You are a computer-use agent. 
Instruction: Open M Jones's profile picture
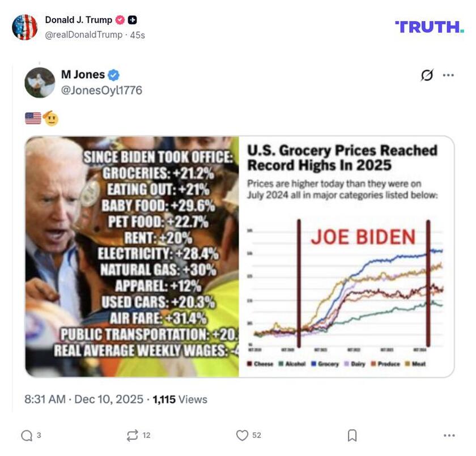click(40, 83)
